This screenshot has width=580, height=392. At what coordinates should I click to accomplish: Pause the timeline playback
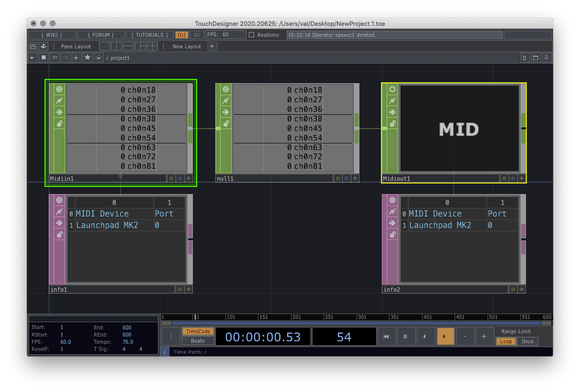click(405, 337)
